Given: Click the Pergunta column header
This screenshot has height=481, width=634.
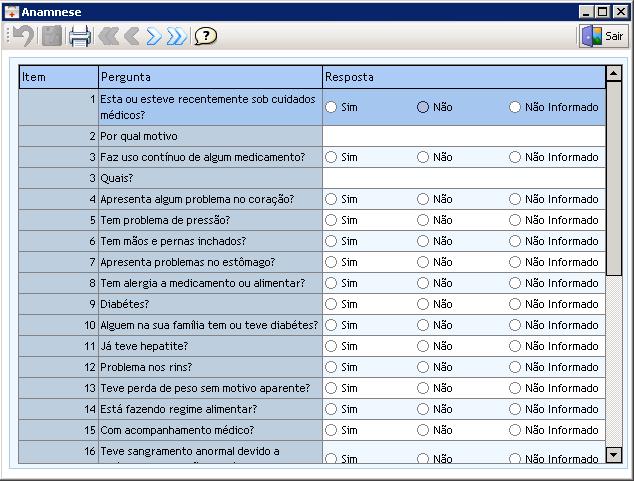Looking at the screenshot, I should point(210,77).
